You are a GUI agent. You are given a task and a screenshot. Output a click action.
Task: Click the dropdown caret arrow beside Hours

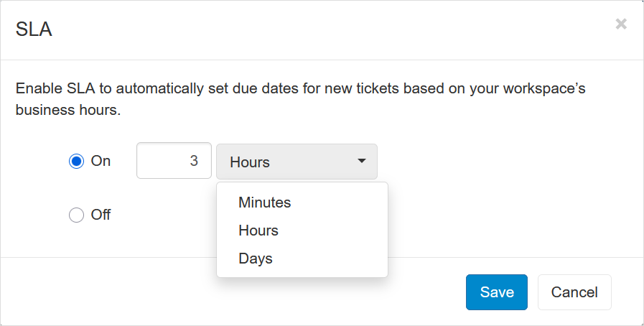361,161
